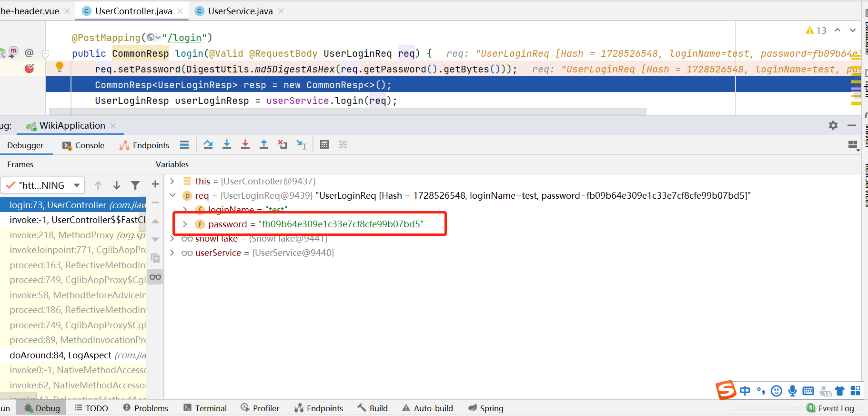Screen dimensions: 868x416
Task: Select previous frame up arrow
Action: (98, 185)
